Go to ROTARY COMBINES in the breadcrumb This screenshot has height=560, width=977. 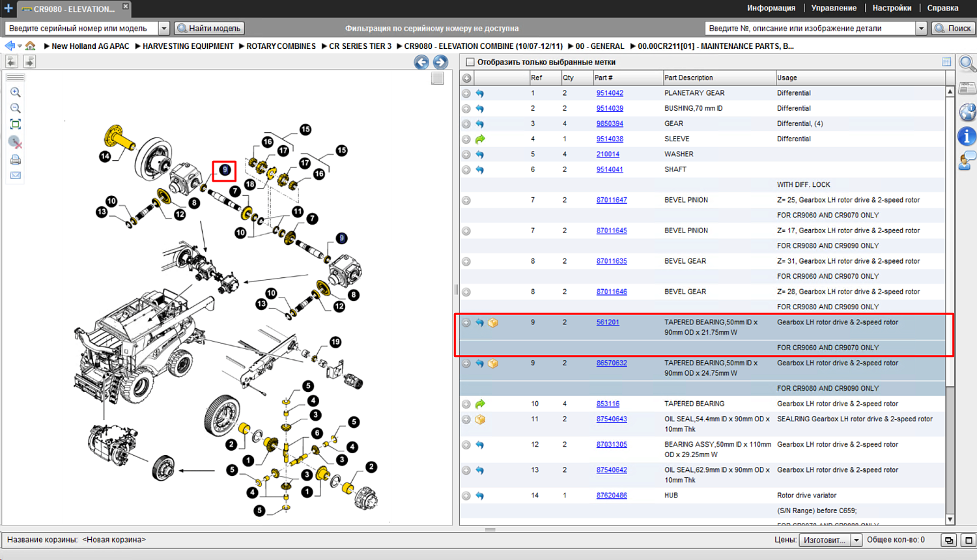click(x=281, y=46)
